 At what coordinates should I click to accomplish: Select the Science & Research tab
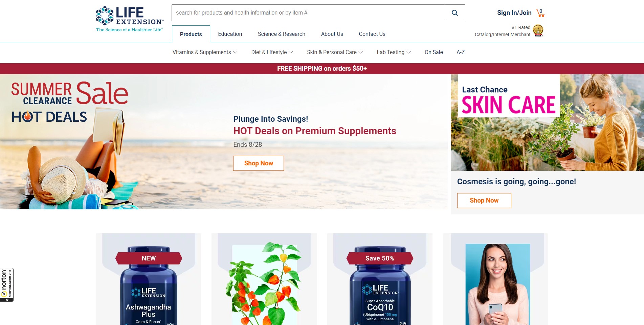[x=282, y=34]
